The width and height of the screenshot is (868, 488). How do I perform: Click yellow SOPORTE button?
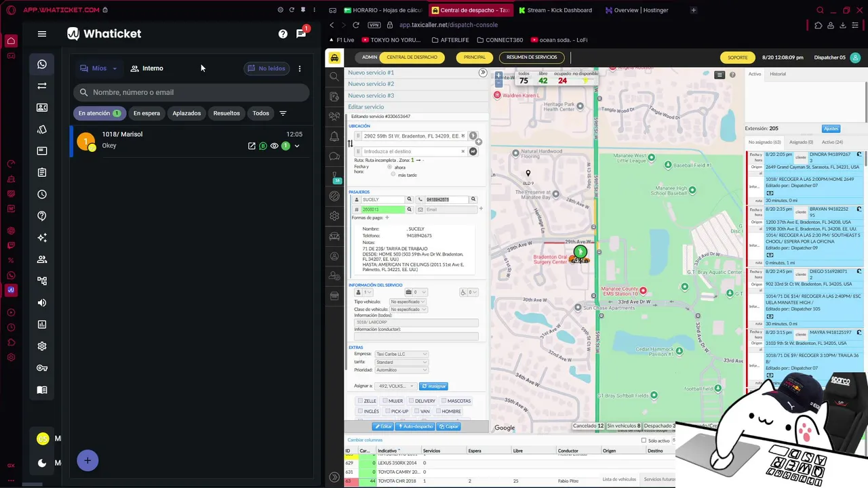(738, 58)
